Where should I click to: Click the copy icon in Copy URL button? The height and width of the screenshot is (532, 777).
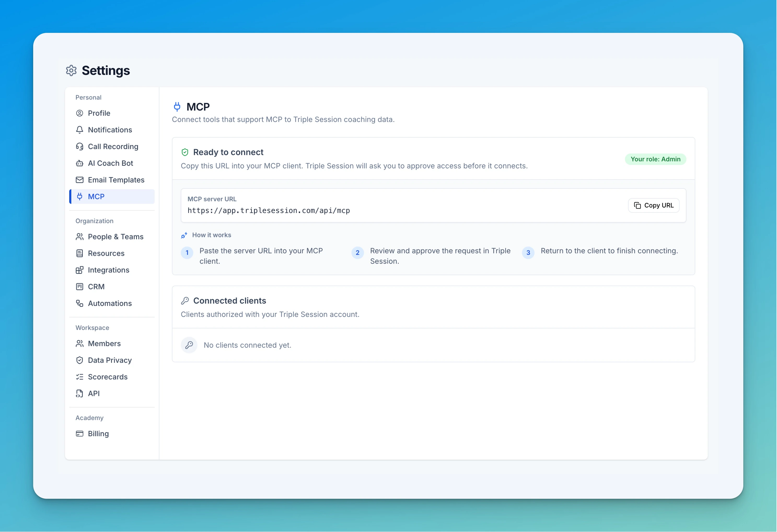click(x=637, y=206)
